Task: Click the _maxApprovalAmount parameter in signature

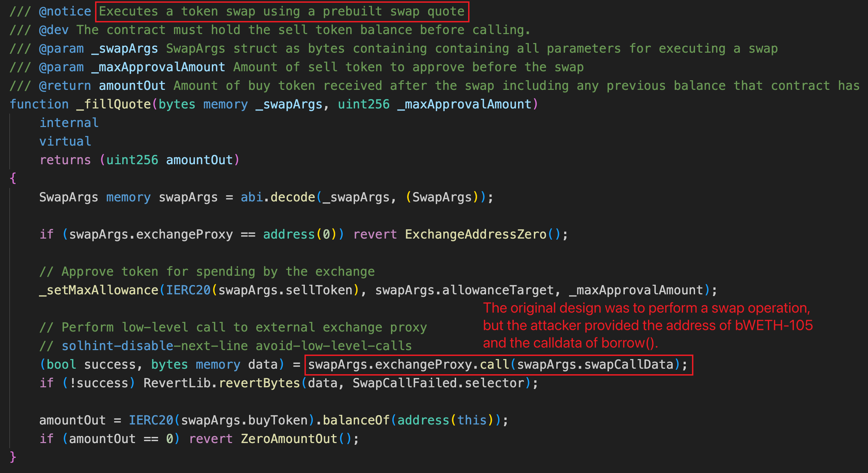Action: (x=464, y=104)
